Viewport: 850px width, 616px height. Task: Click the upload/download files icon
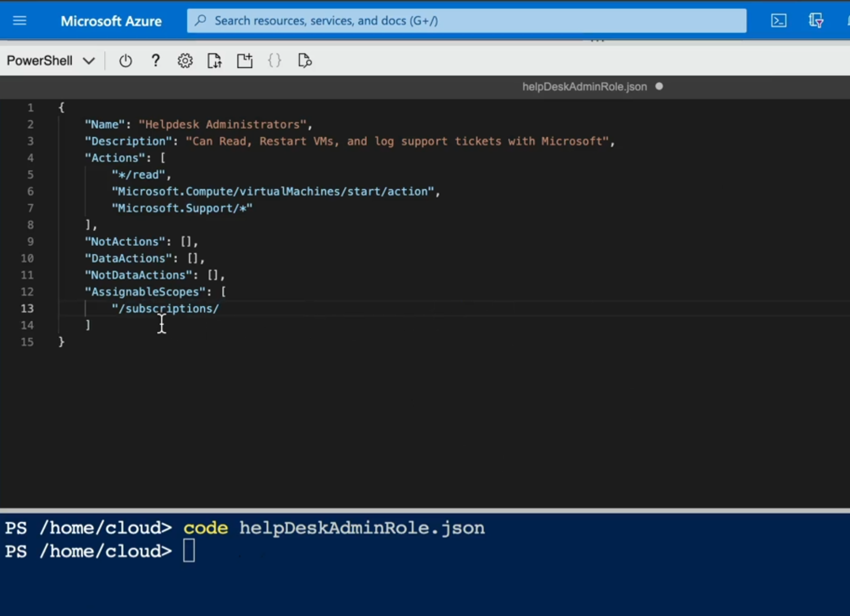coord(214,61)
